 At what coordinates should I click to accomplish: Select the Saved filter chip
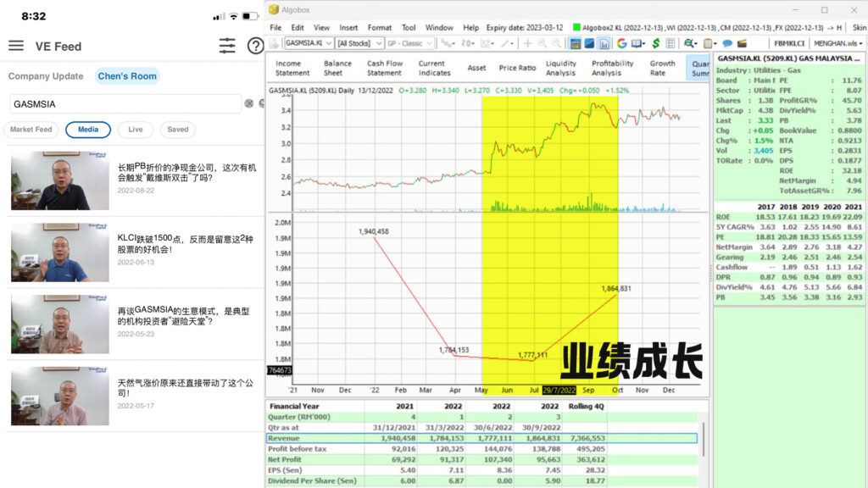click(x=178, y=130)
